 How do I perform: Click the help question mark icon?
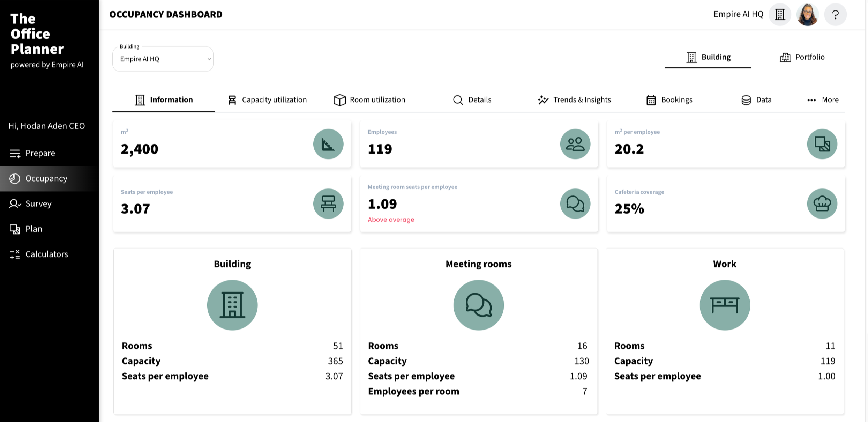[835, 15]
